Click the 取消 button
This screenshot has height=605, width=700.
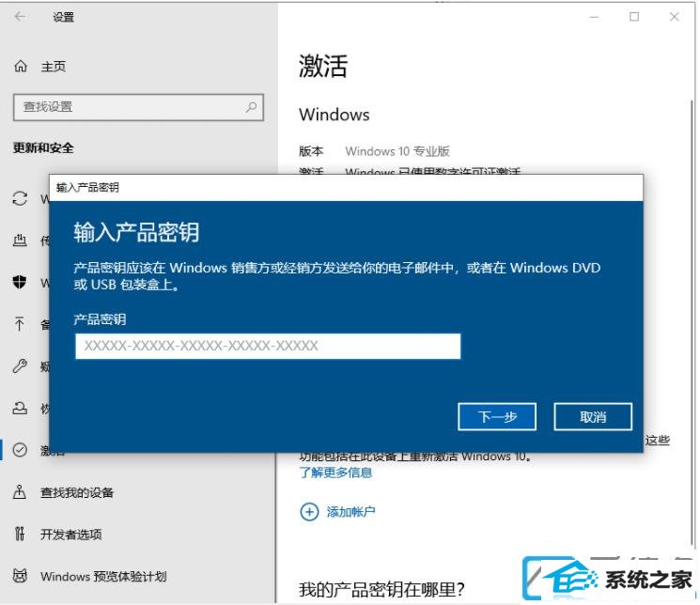593,417
